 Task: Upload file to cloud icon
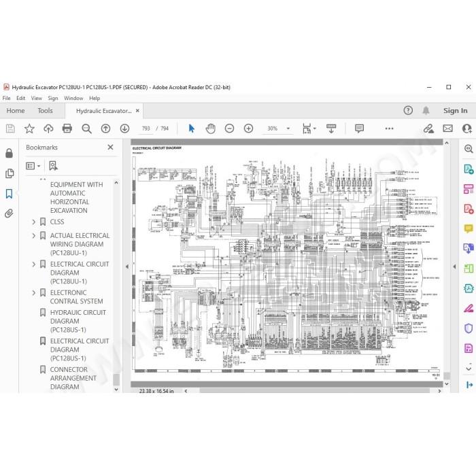48,129
